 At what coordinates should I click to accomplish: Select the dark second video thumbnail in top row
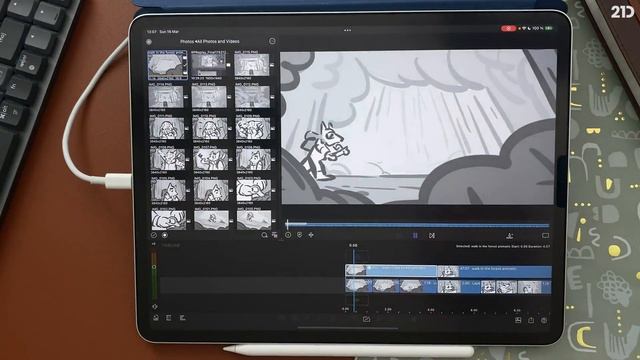click(x=209, y=64)
